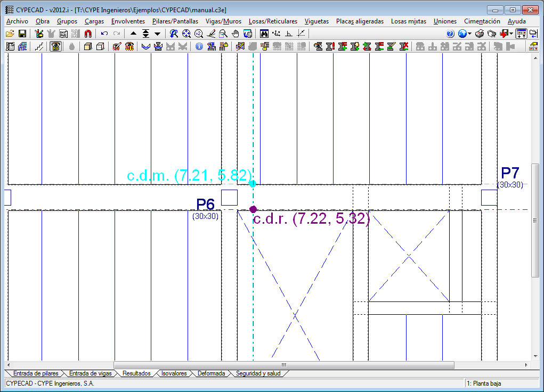Enable the red magnet snap tool
Screen dimensions: 544x392
pos(88,34)
